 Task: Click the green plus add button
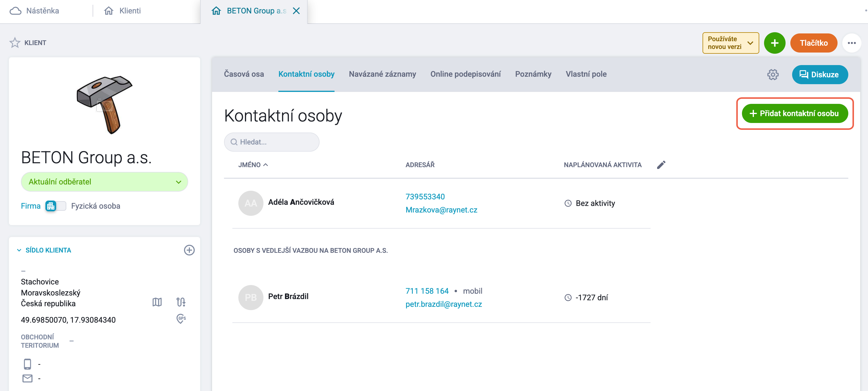(x=774, y=43)
